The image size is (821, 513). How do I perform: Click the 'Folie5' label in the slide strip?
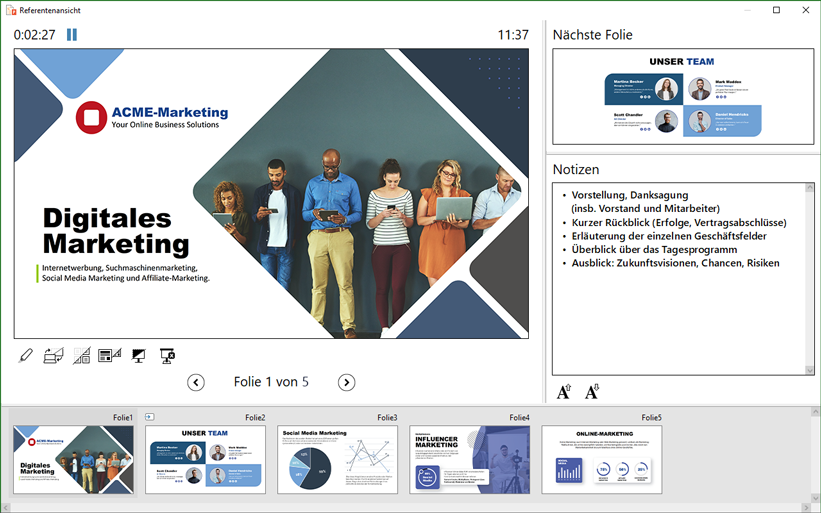click(x=651, y=417)
